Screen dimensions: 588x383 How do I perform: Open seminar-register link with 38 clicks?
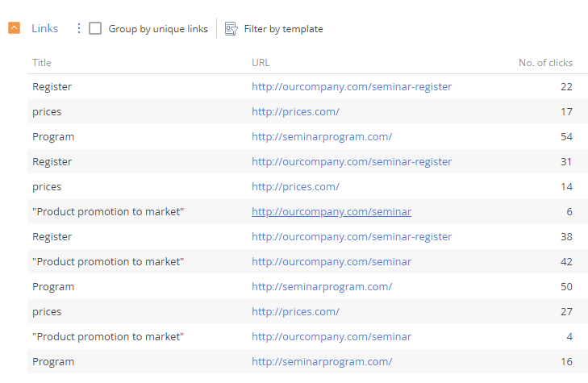[352, 236]
